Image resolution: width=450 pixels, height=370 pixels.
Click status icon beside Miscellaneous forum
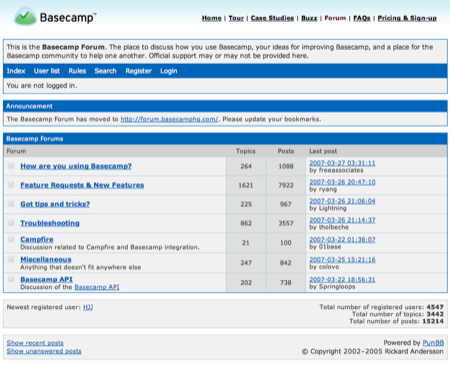coord(11,259)
